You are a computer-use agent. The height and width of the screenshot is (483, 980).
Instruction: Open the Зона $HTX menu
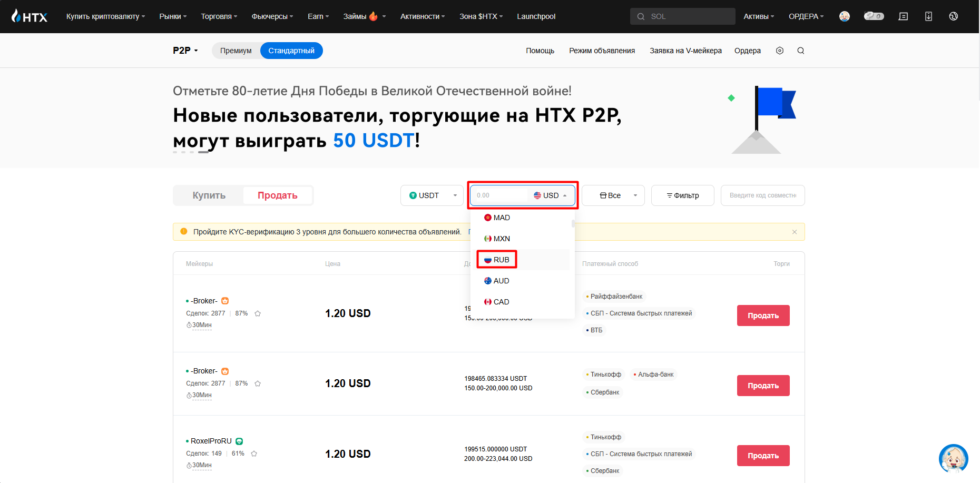point(481,16)
